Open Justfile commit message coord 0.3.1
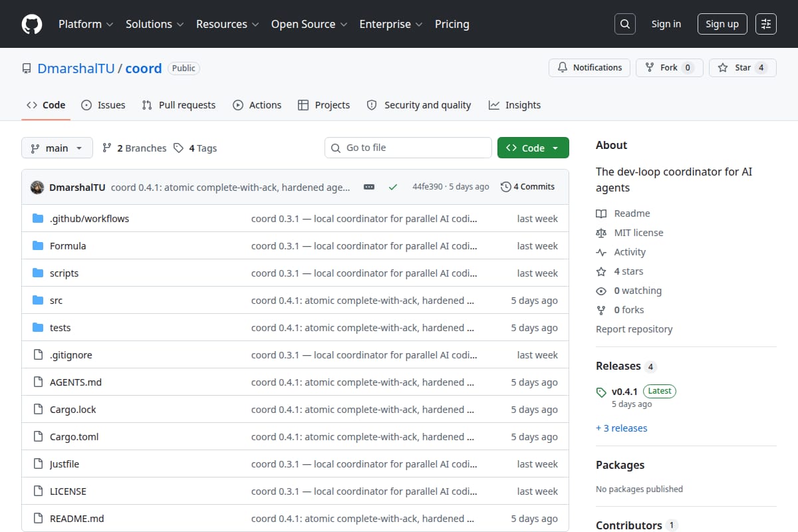Screen dimensions: 798x532 point(364,464)
